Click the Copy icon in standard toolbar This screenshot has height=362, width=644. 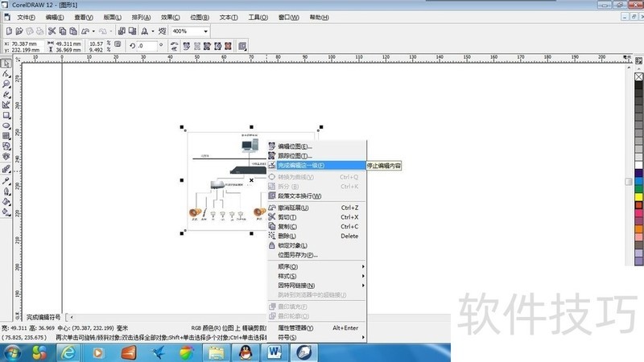[x=62, y=31]
